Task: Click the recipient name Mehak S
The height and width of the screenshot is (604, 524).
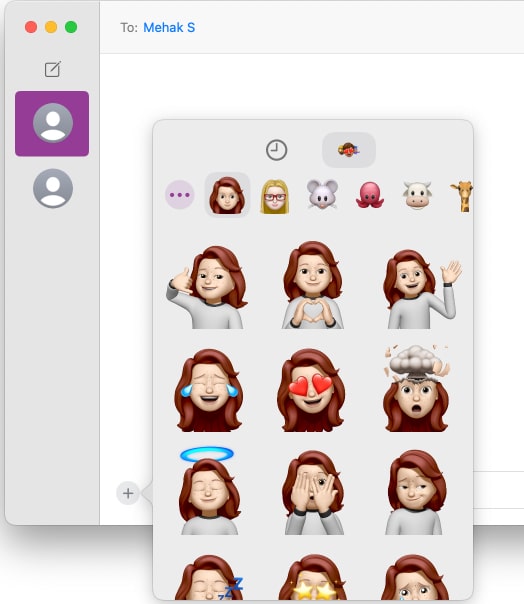Action: [x=169, y=27]
